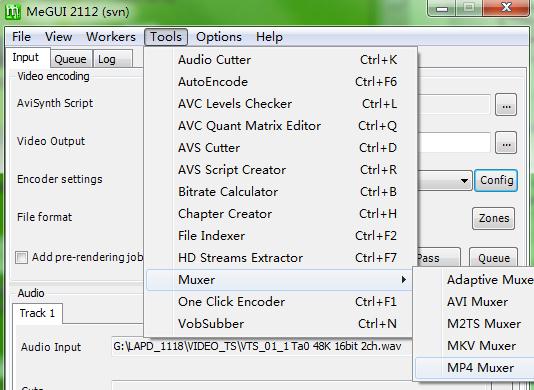Click the video Queue button
534x390 pixels.
pyautogui.click(x=493, y=258)
